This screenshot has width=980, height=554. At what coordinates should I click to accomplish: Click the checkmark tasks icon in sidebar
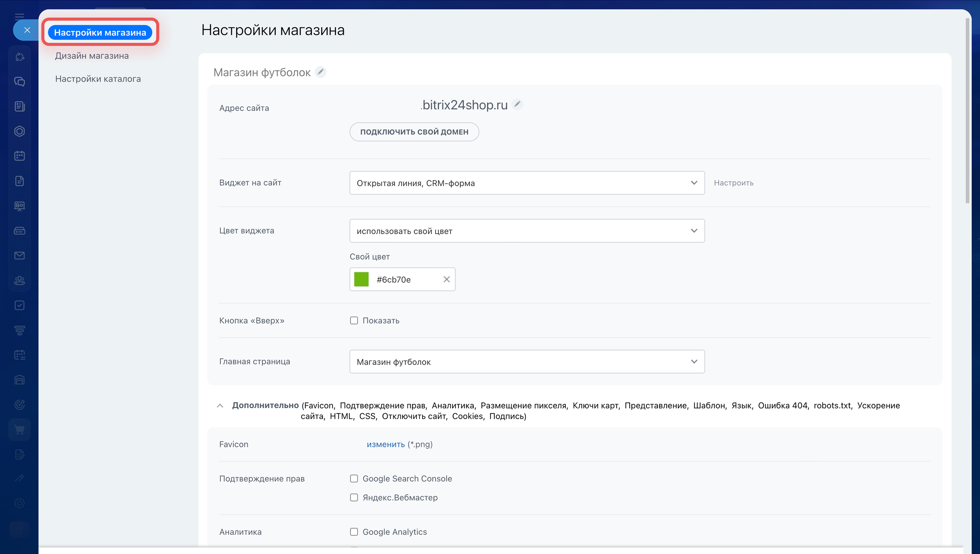point(20,305)
